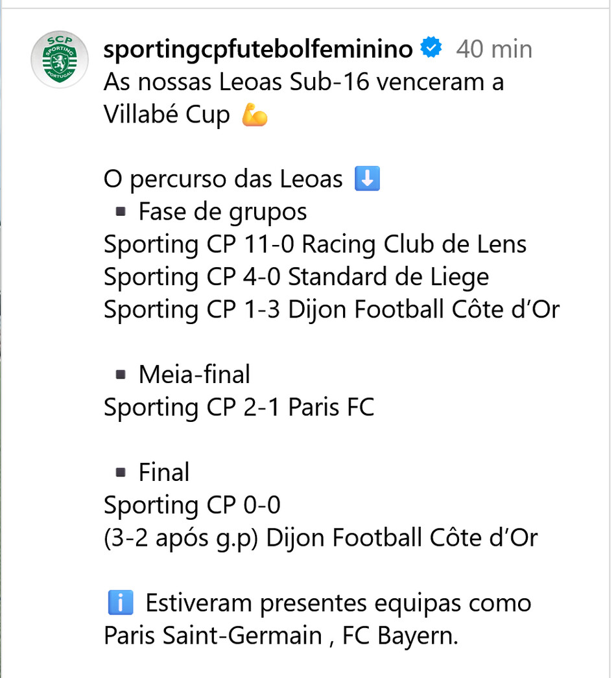616x678 pixels.
Task: Click the square bullet before "Fase de grupos"
Action: click(121, 211)
